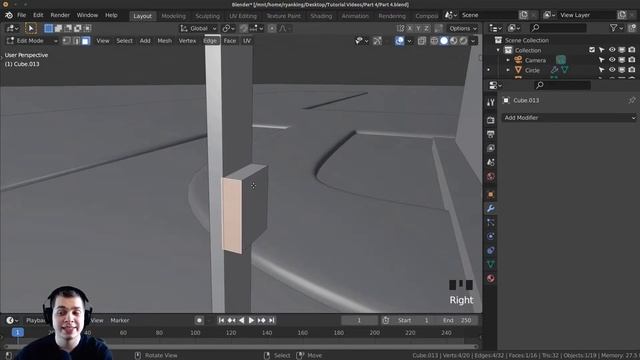Viewport: 640px width, 360px height.
Task: Toggle auto keying record button
Action: (x=199, y=320)
